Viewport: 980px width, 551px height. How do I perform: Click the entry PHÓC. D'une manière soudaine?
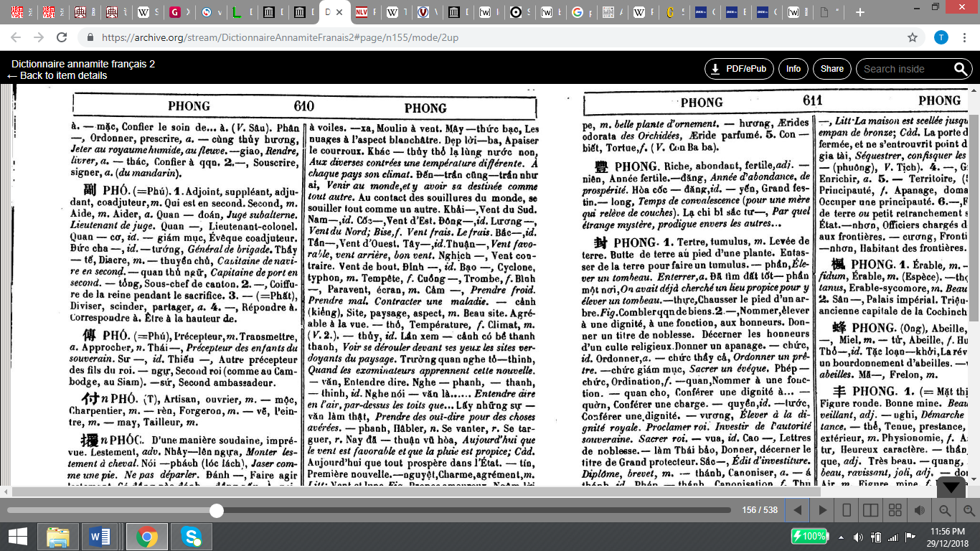tap(184, 461)
